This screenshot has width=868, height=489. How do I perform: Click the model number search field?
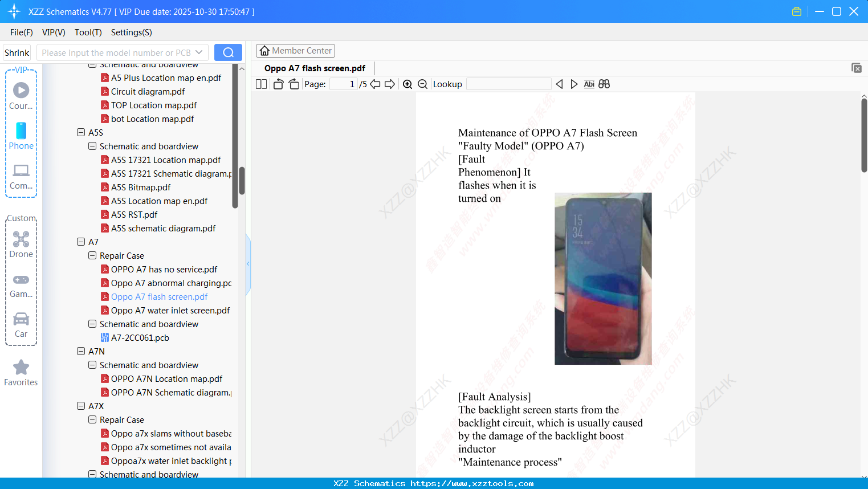point(116,52)
